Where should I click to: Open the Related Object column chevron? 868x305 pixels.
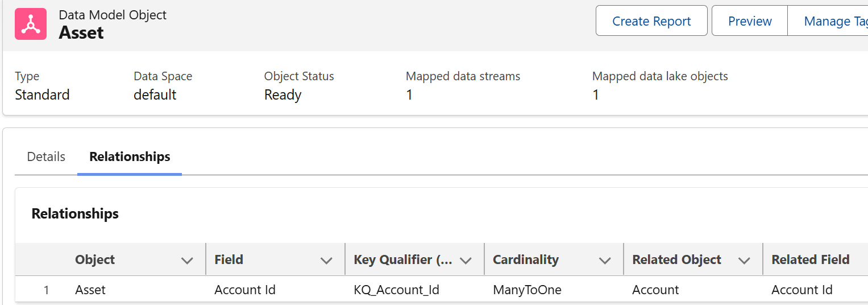point(744,261)
